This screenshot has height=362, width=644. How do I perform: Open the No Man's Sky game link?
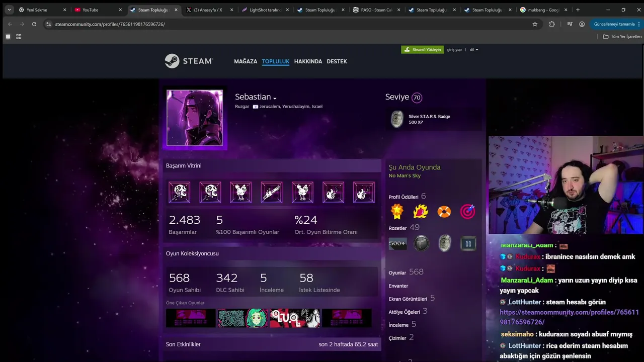[x=405, y=176]
